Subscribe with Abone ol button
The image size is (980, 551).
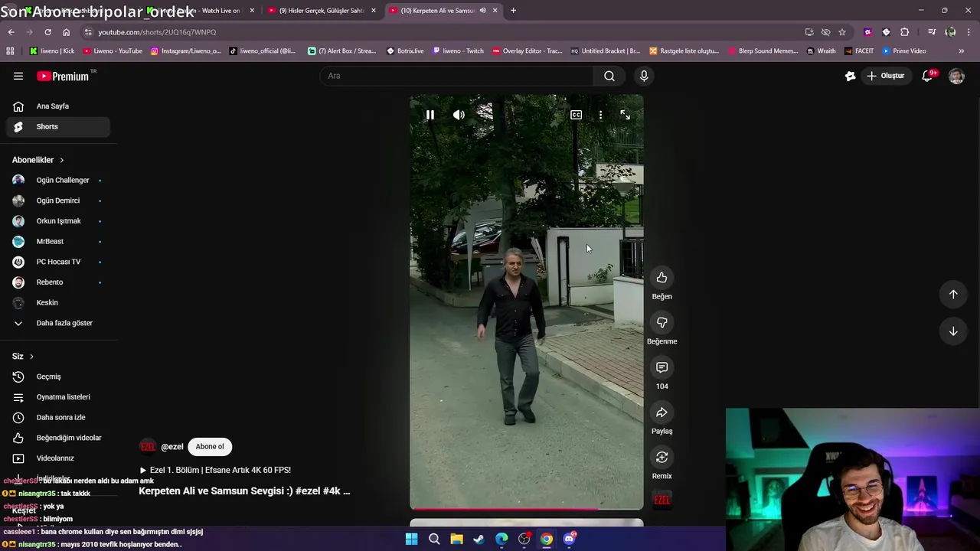tap(210, 447)
